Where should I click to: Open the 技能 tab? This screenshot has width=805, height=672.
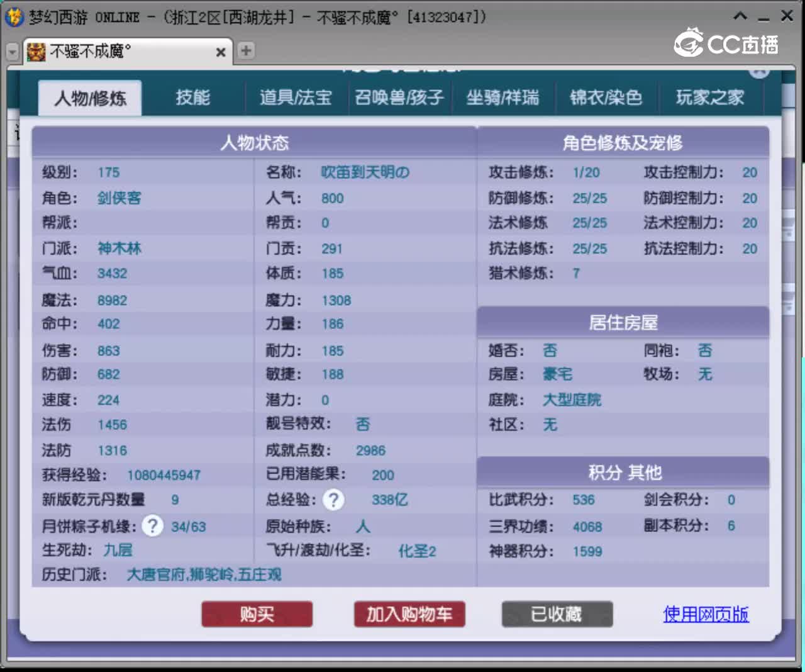tap(192, 98)
